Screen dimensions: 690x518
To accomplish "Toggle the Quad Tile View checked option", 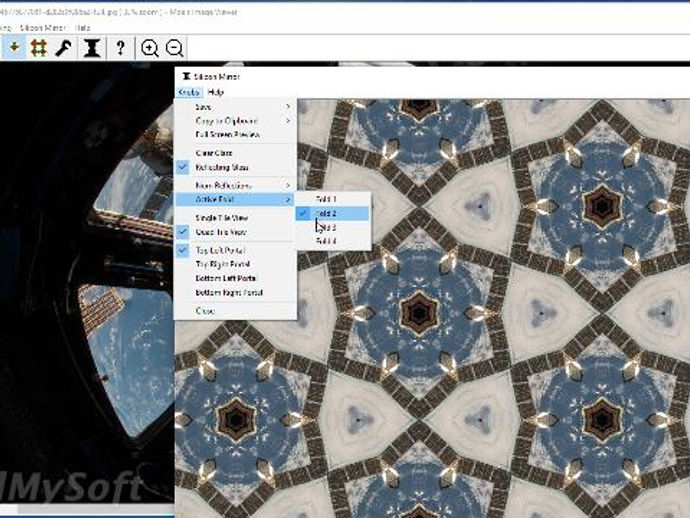I will pyautogui.click(x=235, y=232).
